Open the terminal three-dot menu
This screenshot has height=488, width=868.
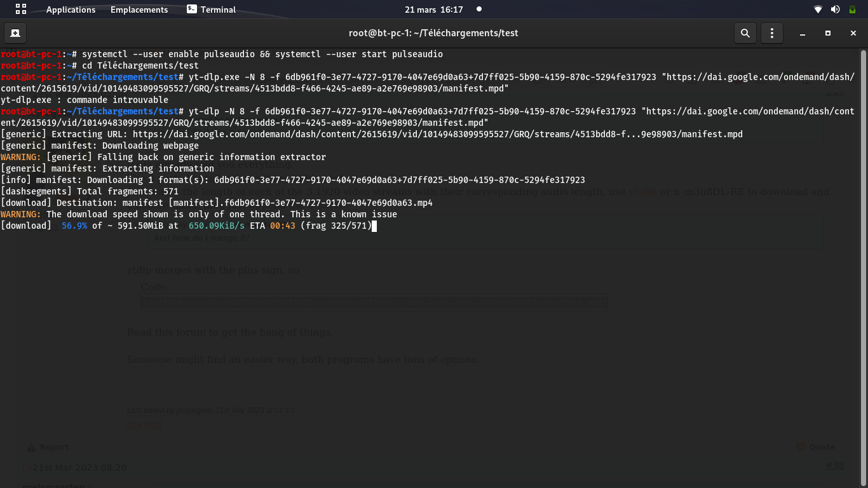(772, 33)
